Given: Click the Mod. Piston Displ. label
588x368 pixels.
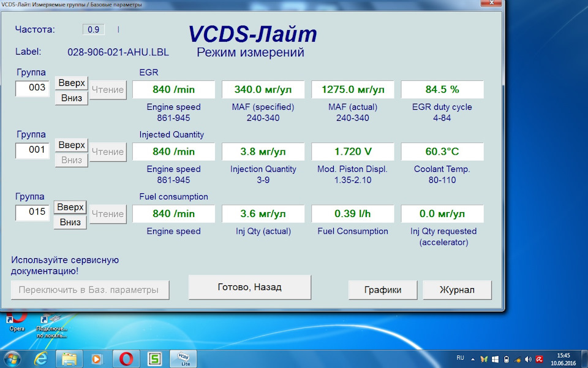Looking at the screenshot, I should point(353,169).
